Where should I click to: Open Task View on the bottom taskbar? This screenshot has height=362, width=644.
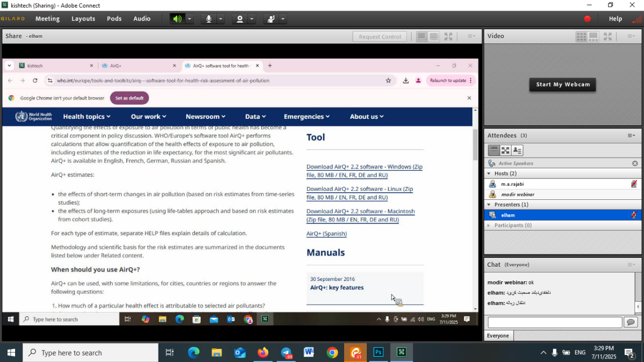[170, 352]
